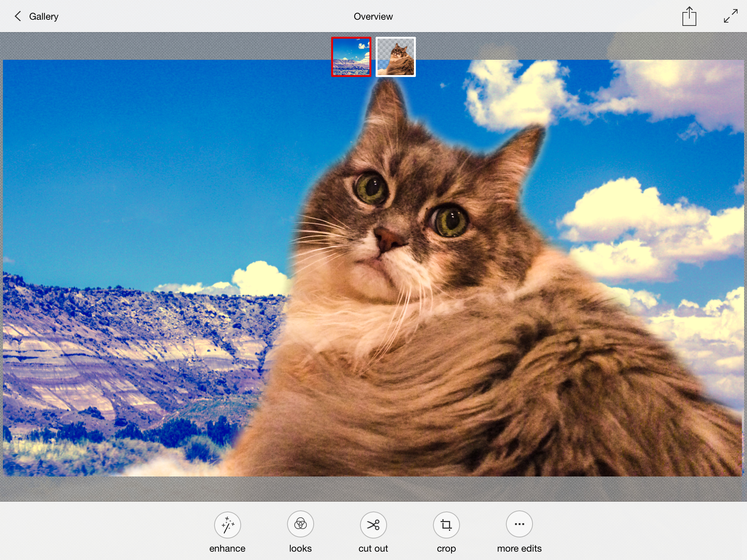This screenshot has height=560, width=747.
Task: Select the cat cutout layer thumbnail
Action: 396,57
